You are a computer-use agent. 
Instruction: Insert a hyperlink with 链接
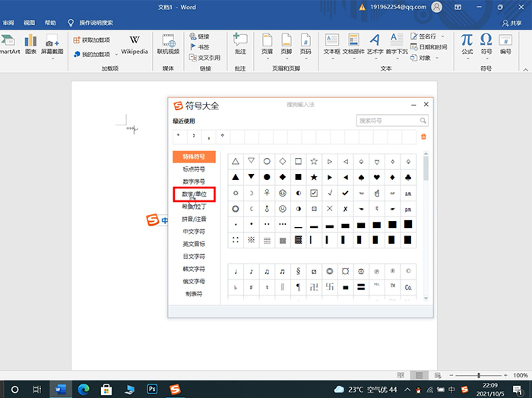coord(199,36)
